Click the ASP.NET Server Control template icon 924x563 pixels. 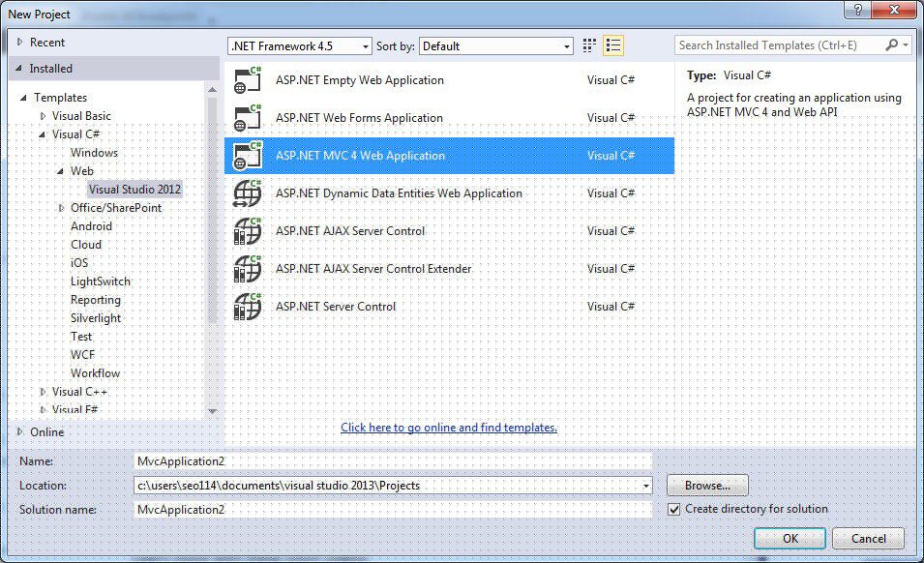pyautogui.click(x=249, y=307)
